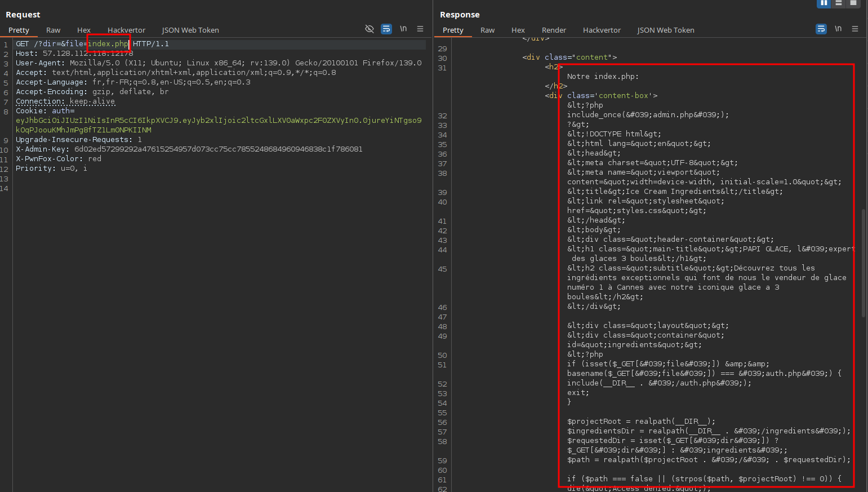Screen dimensions: 868x492
Task: Open JSON Web Token tab in Request
Action: click(190, 30)
